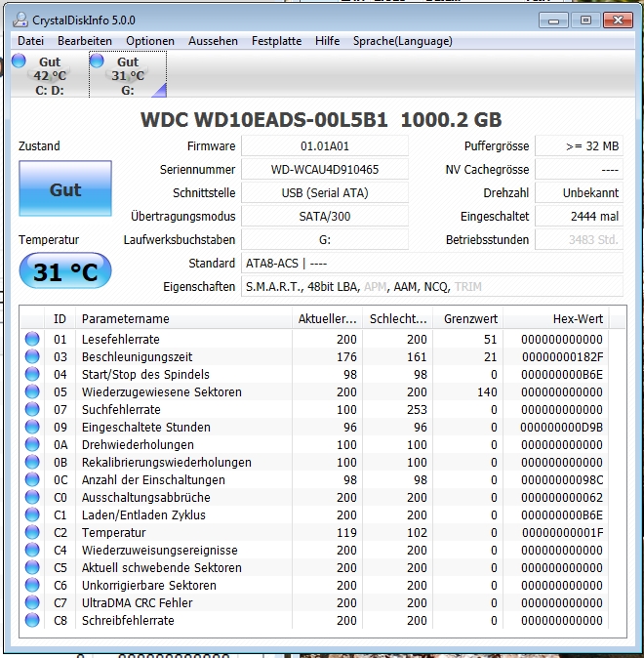644x658 pixels.
Task: Click the blue Gut health status button
Action: 65,188
